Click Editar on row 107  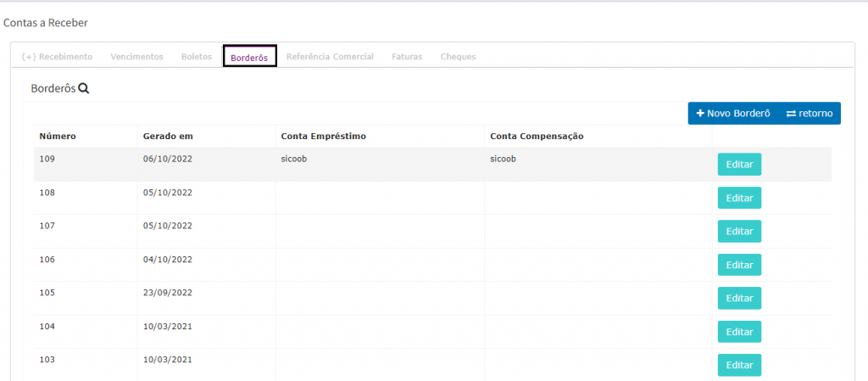[x=739, y=231]
